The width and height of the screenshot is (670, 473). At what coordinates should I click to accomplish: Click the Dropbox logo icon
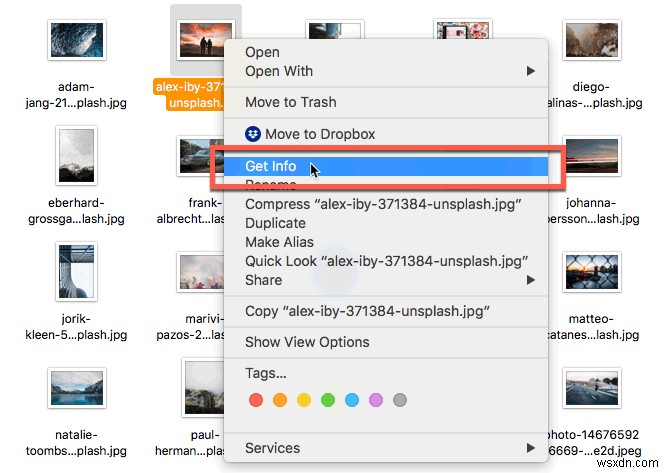coord(253,134)
